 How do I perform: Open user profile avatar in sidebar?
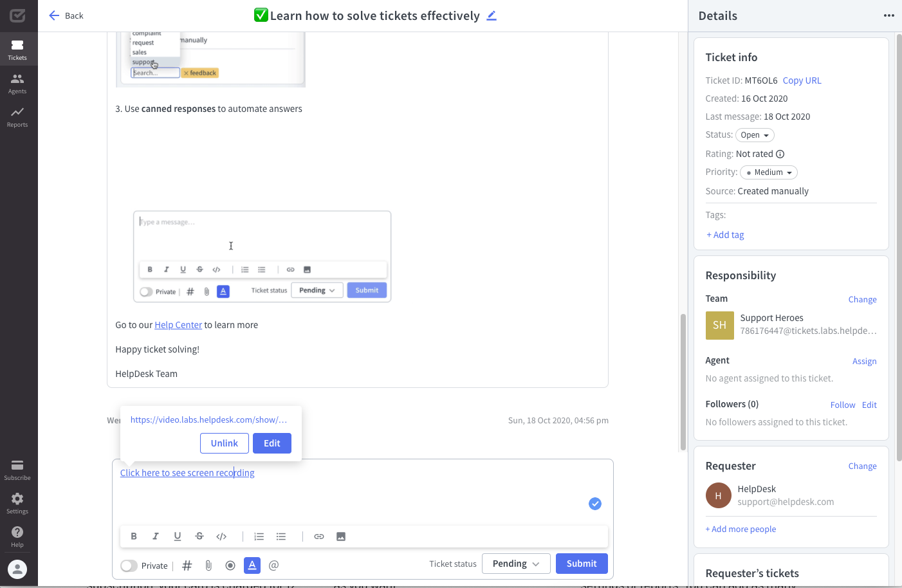pyautogui.click(x=17, y=569)
